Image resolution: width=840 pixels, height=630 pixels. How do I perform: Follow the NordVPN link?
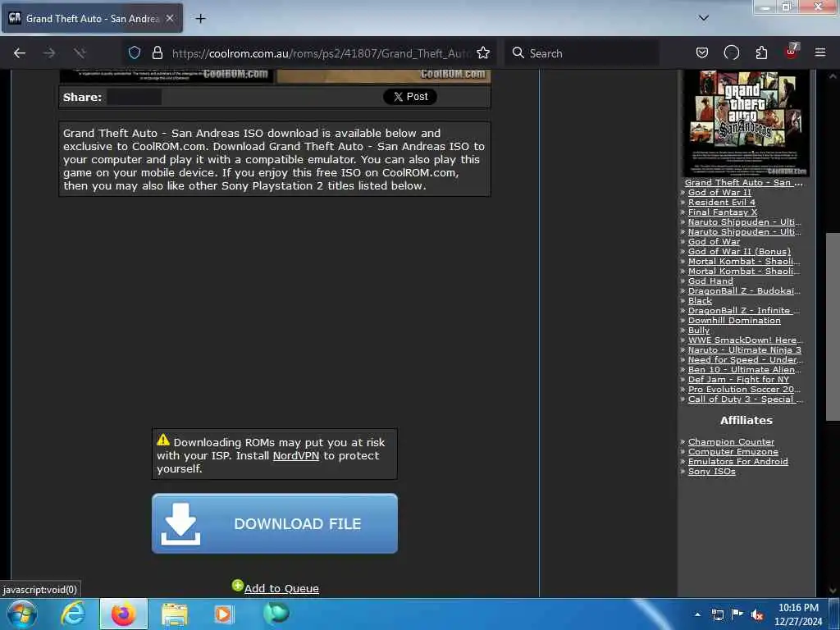pyautogui.click(x=295, y=456)
